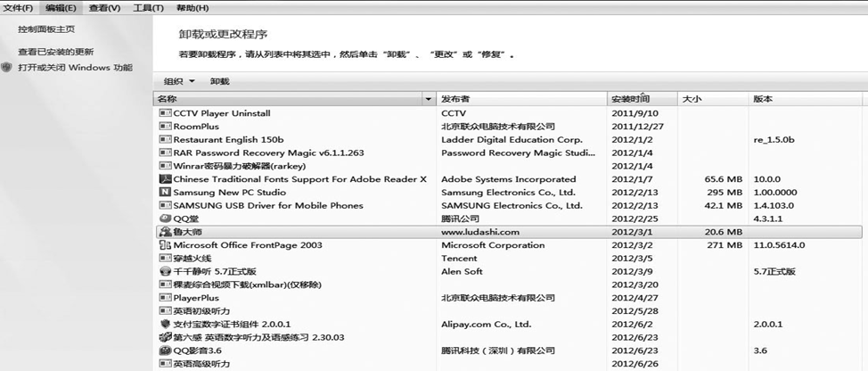The image size is (868, 371).
Task: Select 支付宝数字证书组件 2.0.0.1 entry
Action: [232, 324]
